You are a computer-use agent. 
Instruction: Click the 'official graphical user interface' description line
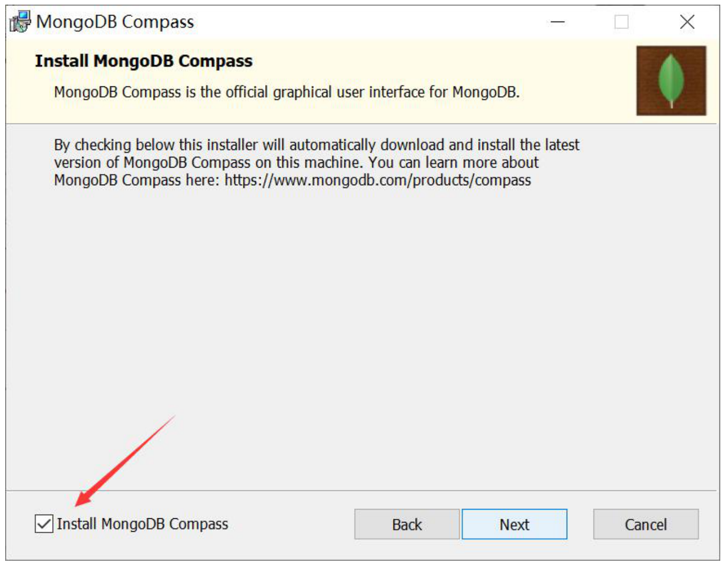point(287,92)
